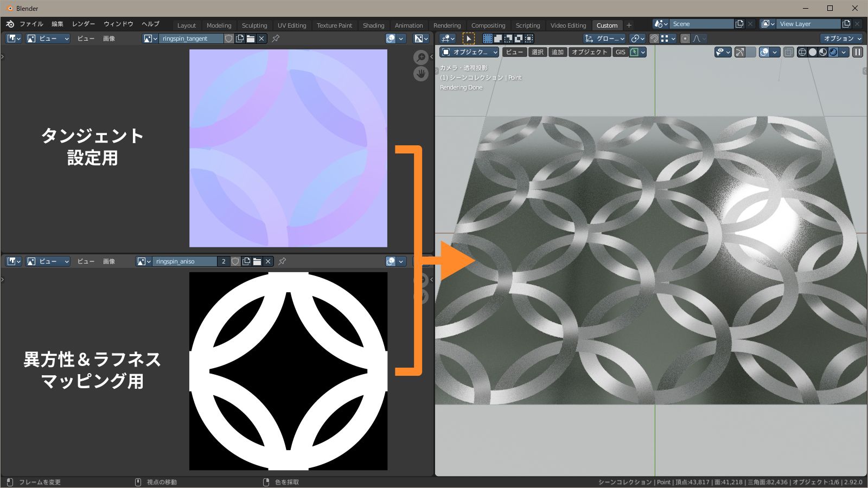Viewport: 868px width, 488px height.
Task: Open editor type menu of bottom image editor
Action: (x=14, y=261)
